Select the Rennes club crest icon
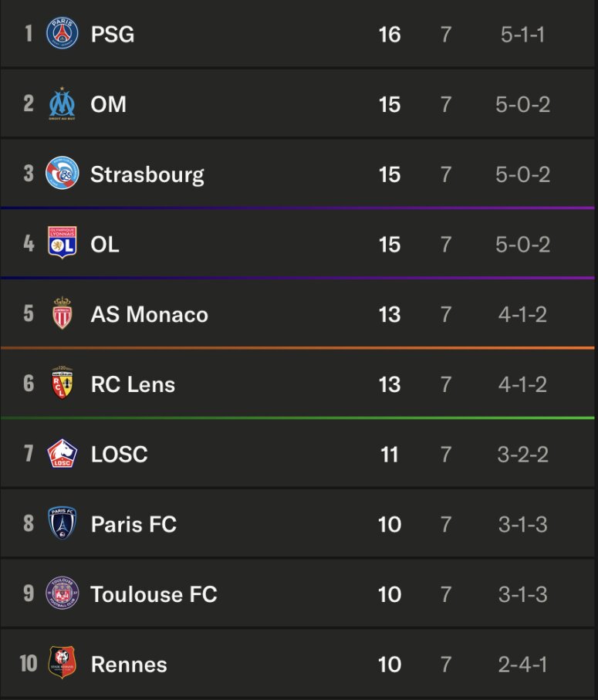The height and width of the screenshot is (700, 598). click(x=62, y=664)
